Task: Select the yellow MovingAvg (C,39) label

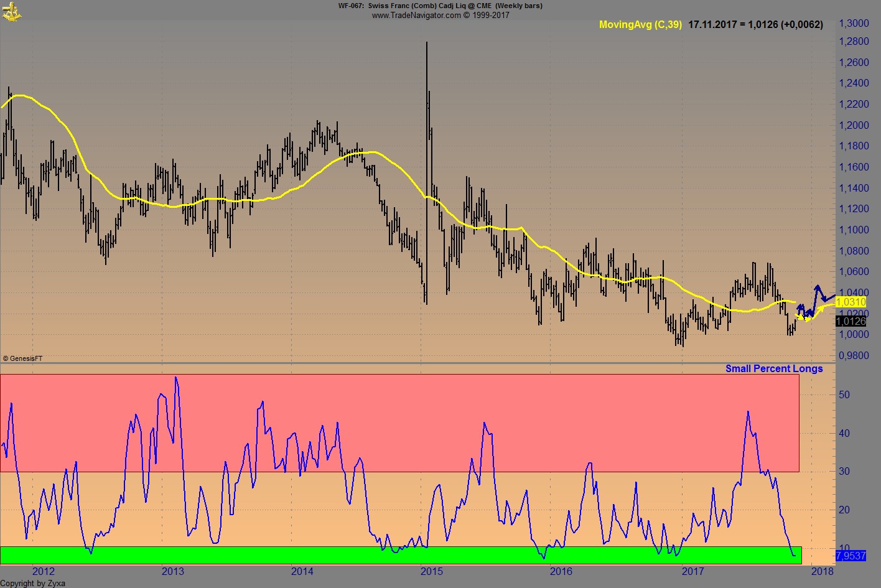Action: tap(640, 25)
